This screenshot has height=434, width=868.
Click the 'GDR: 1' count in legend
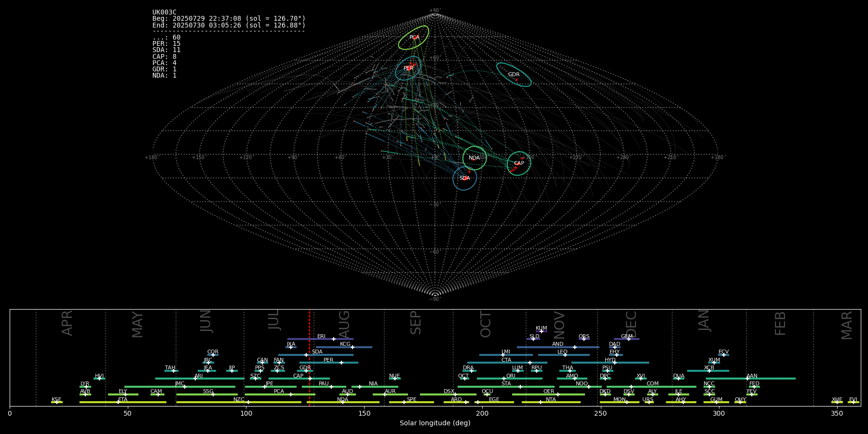[164, 69]
